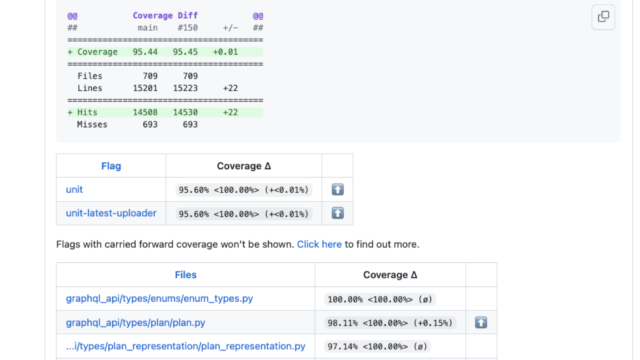Click the up arrow icon in unit row
The height and width of the screenshot is (360, 640).
338,189
